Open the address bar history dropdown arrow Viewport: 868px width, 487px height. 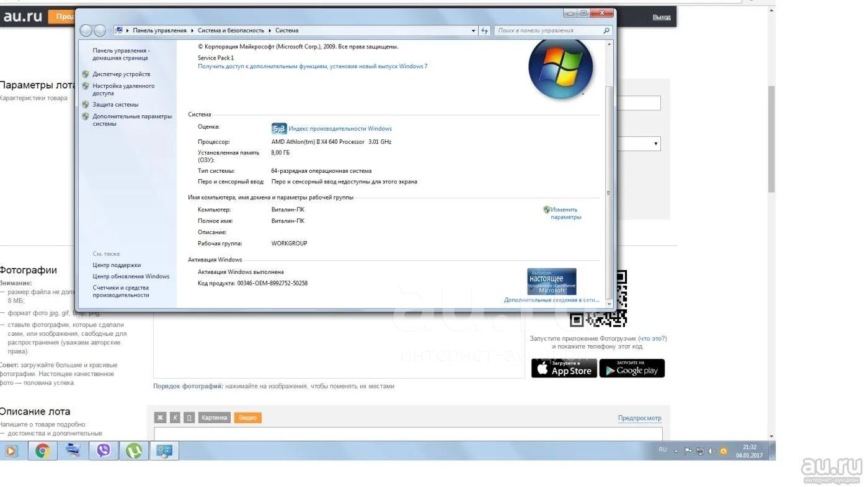coord(473,30)
